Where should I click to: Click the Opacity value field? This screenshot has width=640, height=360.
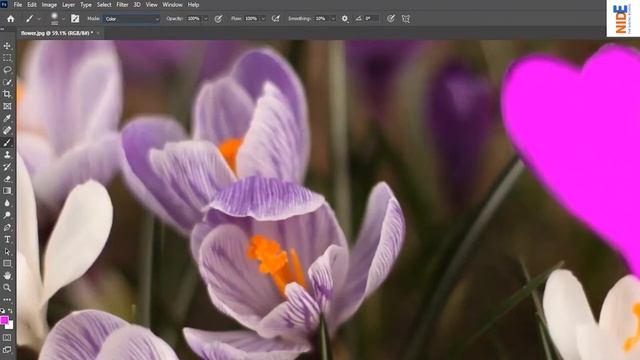coord(194,19)
